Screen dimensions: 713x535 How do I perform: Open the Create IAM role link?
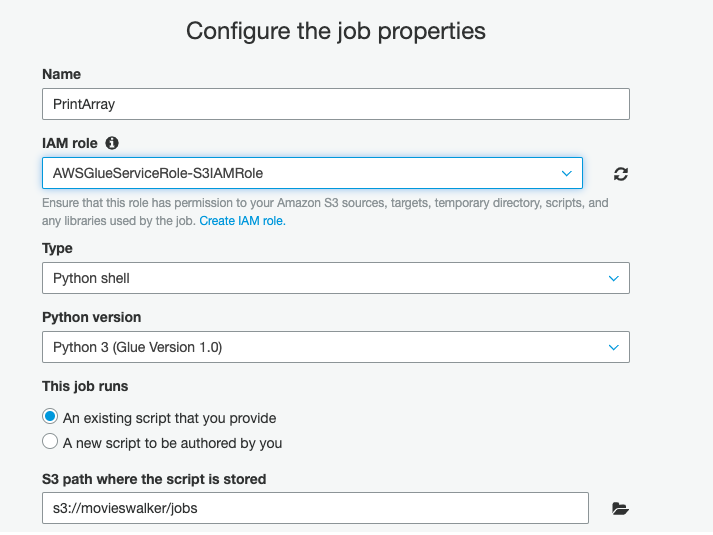[242, 221]
